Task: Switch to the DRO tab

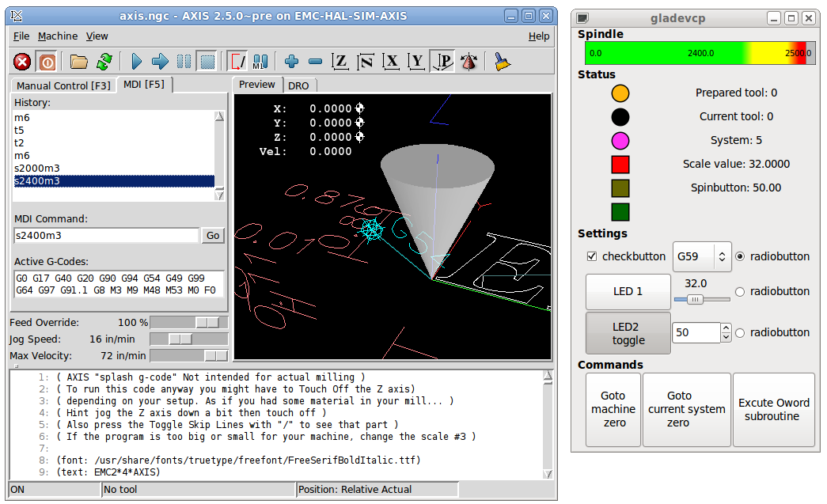Action: [298, 85]
